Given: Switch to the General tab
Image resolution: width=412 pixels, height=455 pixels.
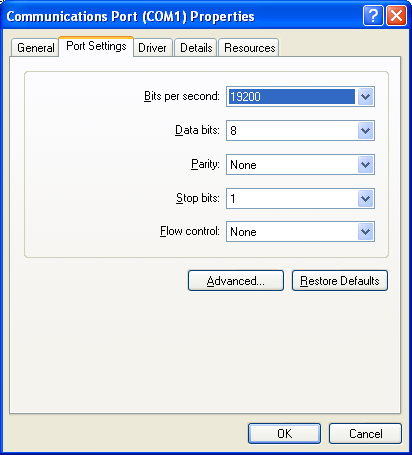Looking at the screenshot, I should click(x=35, y=48).
